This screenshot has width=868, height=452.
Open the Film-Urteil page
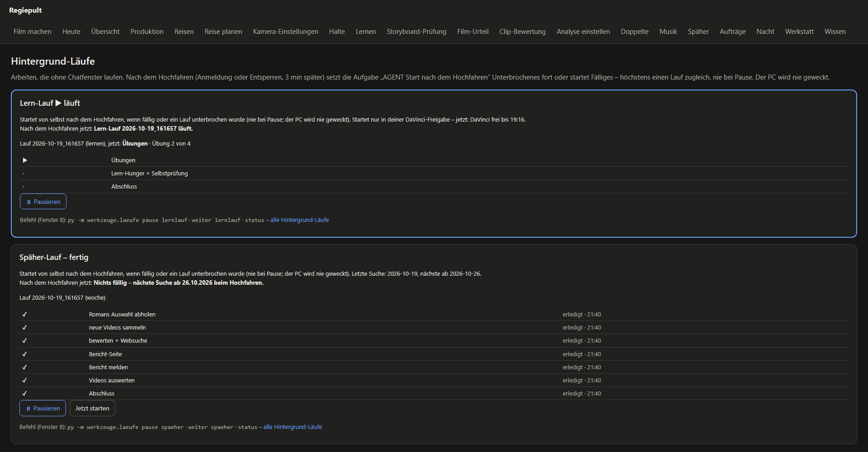pos(473,32)
